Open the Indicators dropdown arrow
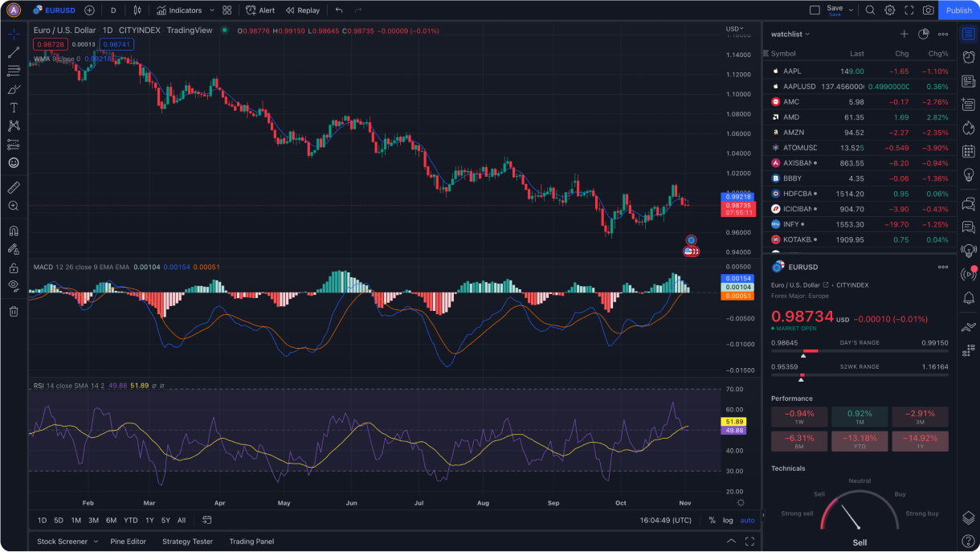The height and width of the screenshot is (552, 980). coord(212,10)
